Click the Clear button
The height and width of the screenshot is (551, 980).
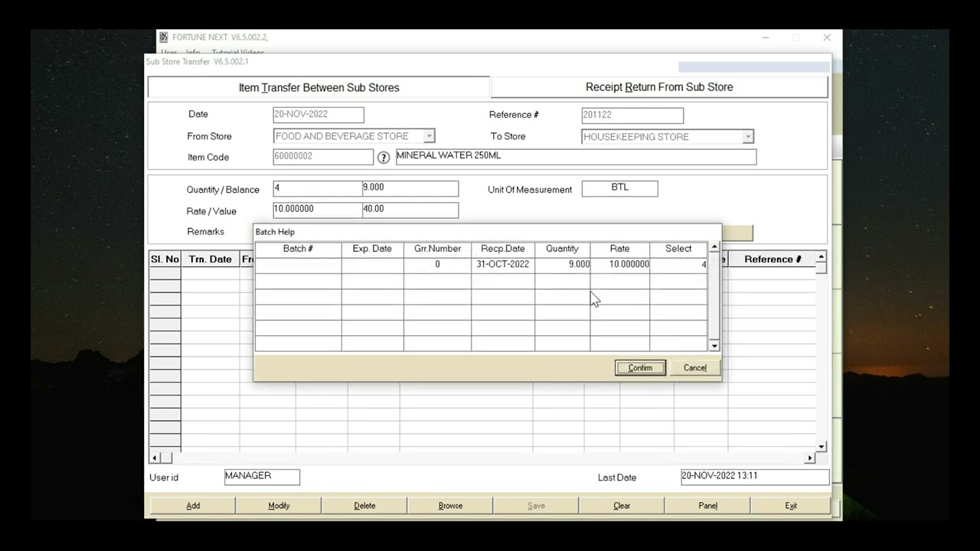point(622,505)
